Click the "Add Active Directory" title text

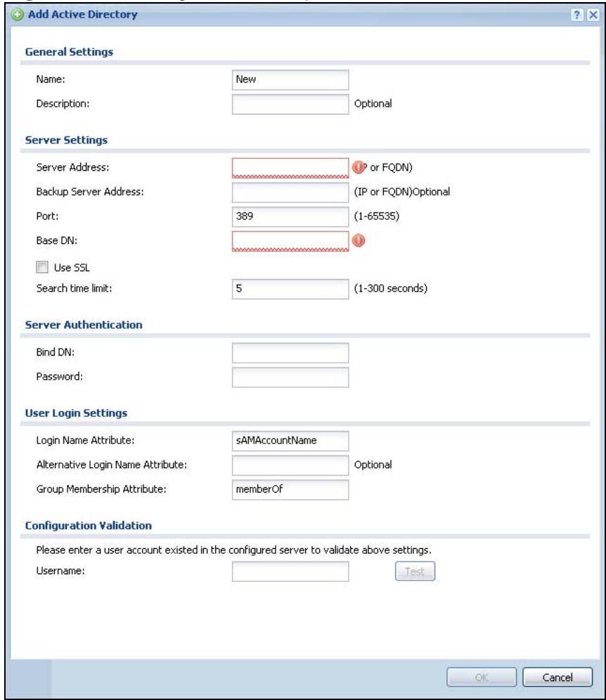(x=83, y=14)
